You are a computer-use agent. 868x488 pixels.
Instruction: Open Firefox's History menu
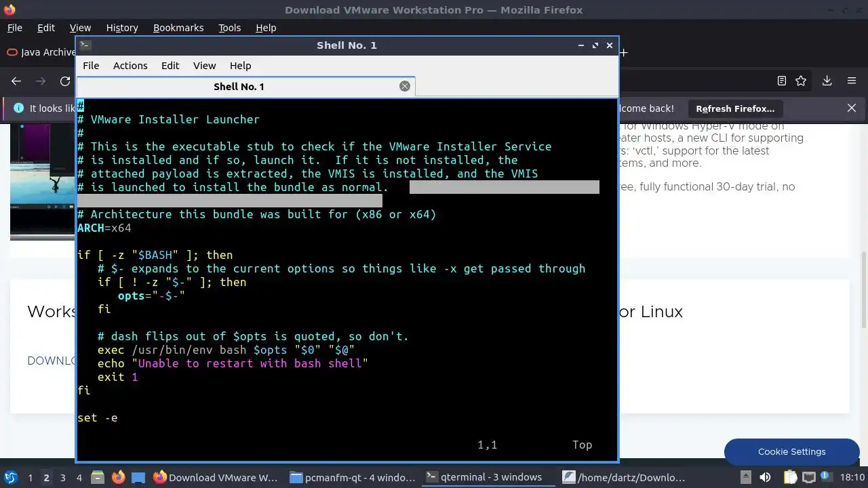tap(122, 28)
